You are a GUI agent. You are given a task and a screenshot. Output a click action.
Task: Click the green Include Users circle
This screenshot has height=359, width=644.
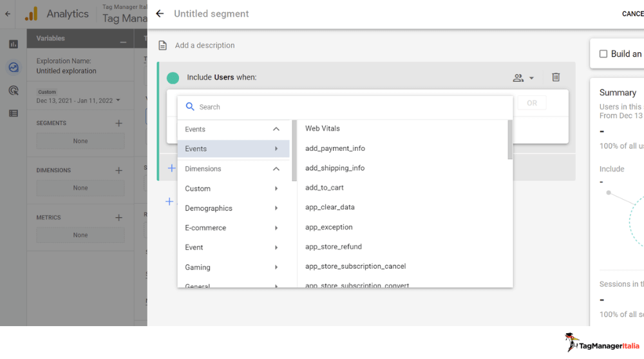[x=173, y=78]
